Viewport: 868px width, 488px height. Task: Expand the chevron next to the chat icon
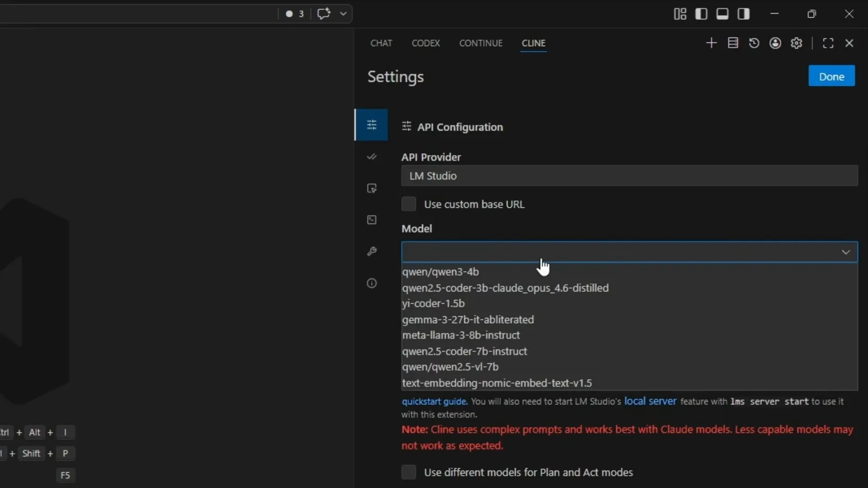point(343,14)
